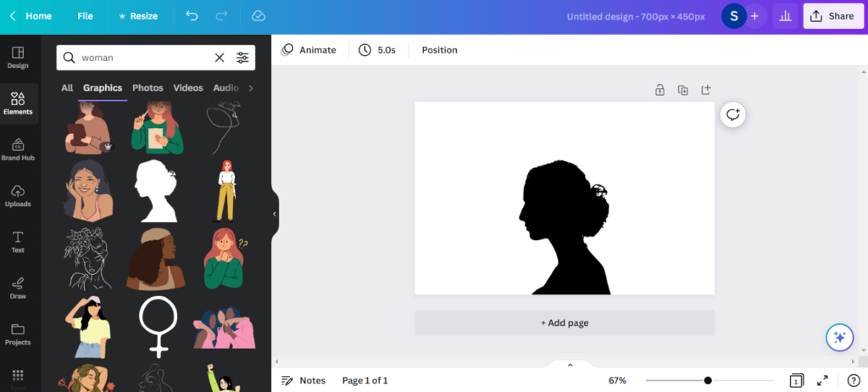Viewport: 868px width, 392px height.
Task: Open the File menu
Action: point(85,16)
